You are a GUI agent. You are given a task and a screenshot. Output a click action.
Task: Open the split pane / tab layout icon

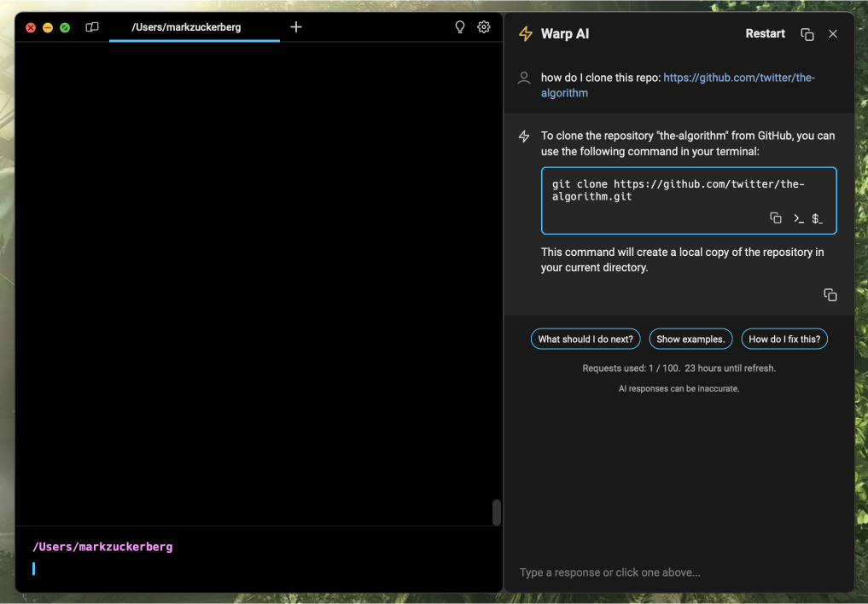(x=92, y=27)
